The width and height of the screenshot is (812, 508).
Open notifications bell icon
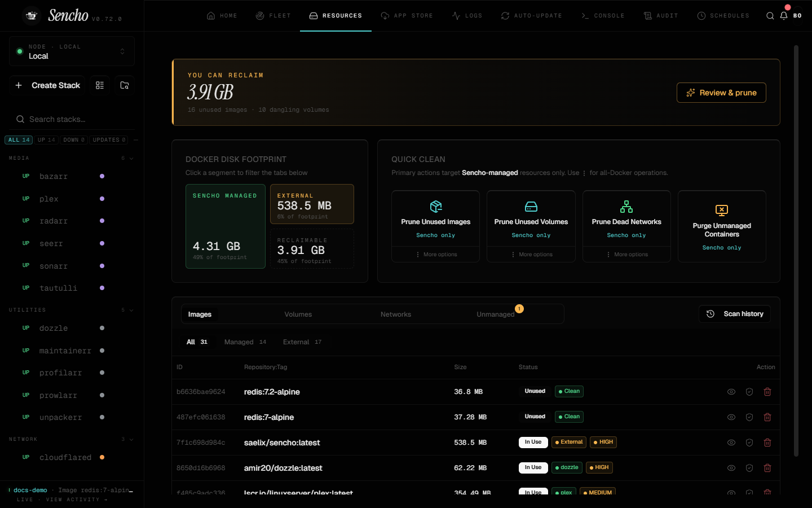784,16
